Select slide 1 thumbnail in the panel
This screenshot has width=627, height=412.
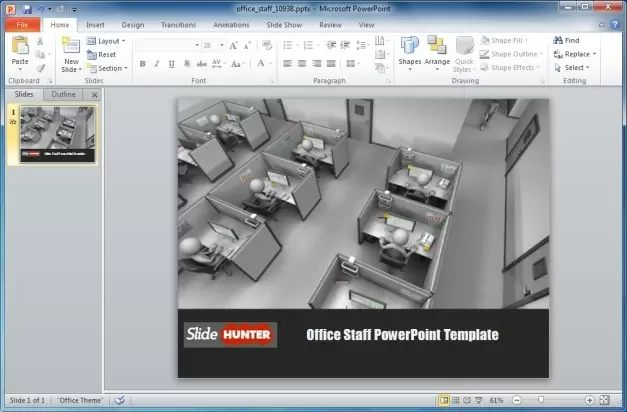tap(59, 134)
